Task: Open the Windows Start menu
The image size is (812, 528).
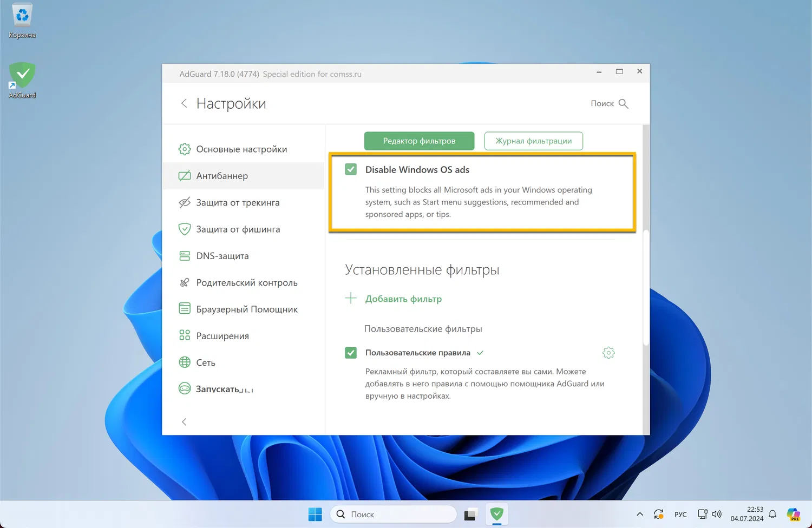Action: (x=315, y=514)
